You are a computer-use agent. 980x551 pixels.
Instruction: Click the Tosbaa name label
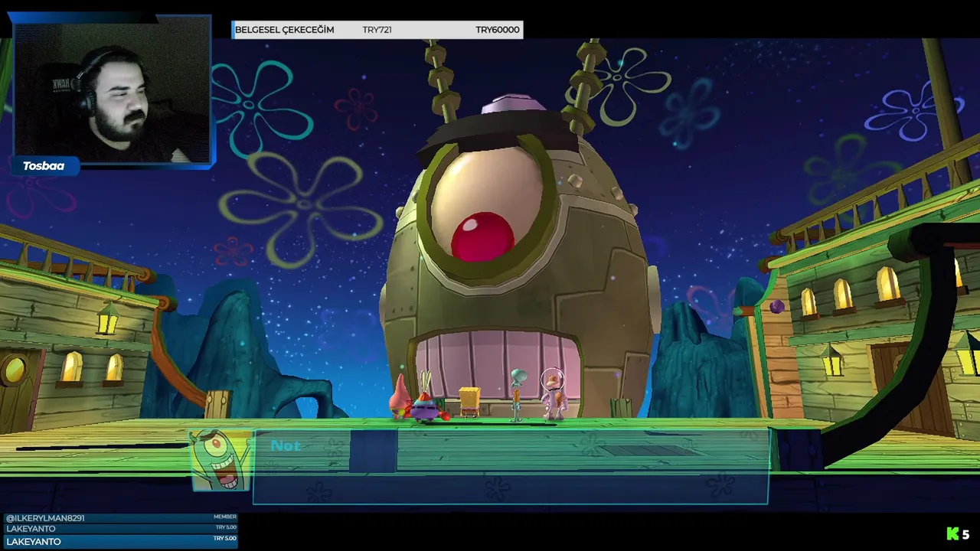pyautogui.click(x=44, y=166)
